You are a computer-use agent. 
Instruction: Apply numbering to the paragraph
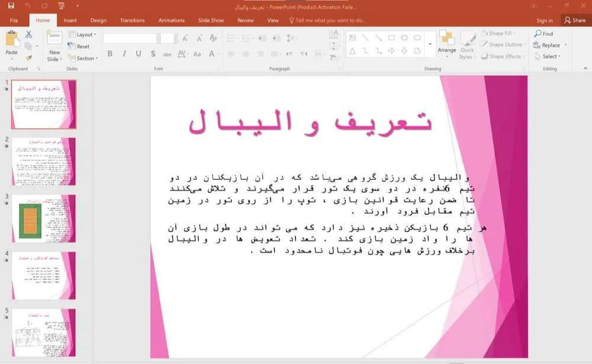pos(247,38)
